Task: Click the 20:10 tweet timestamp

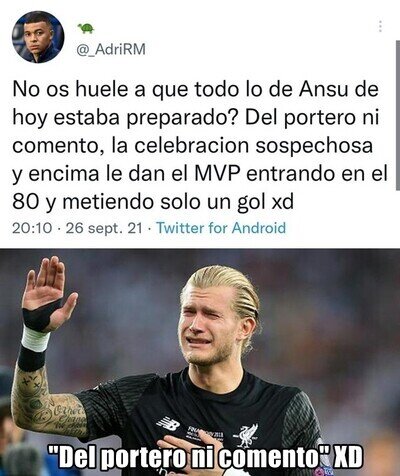Action: coord(32,228)
